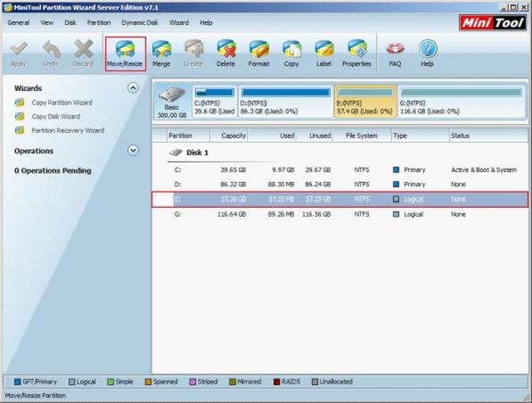Click the Discard toolbar icon
This screenshot has height=403, width=532.
(83, 49)
